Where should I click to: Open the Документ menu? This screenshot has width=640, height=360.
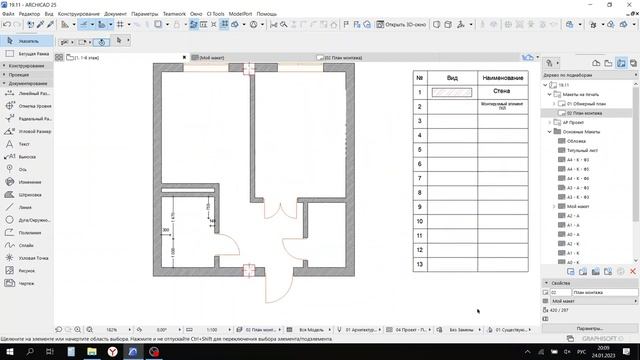115,14
